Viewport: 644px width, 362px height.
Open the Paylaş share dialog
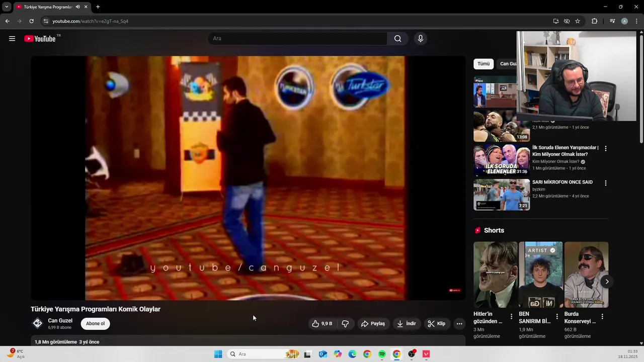tap(373, 324)
